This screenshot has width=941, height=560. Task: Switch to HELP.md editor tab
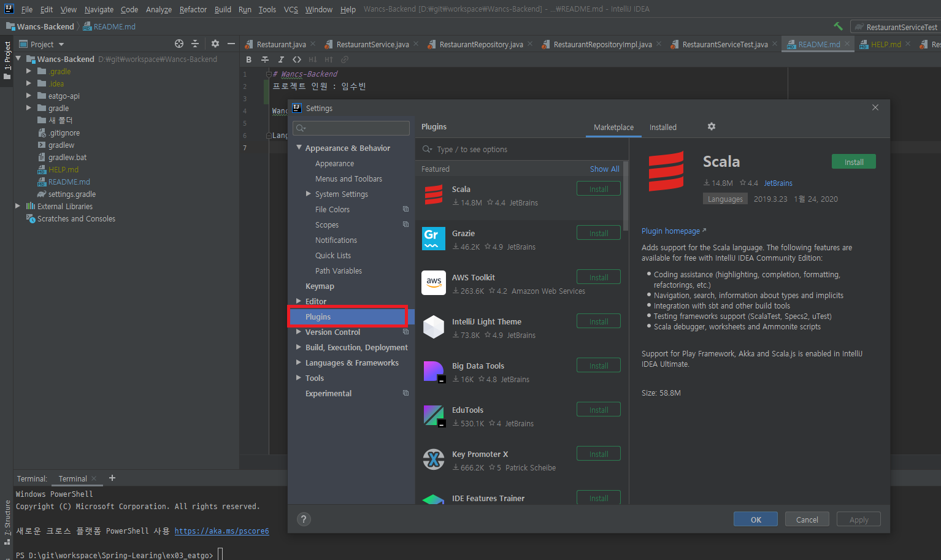click(886, 44)
